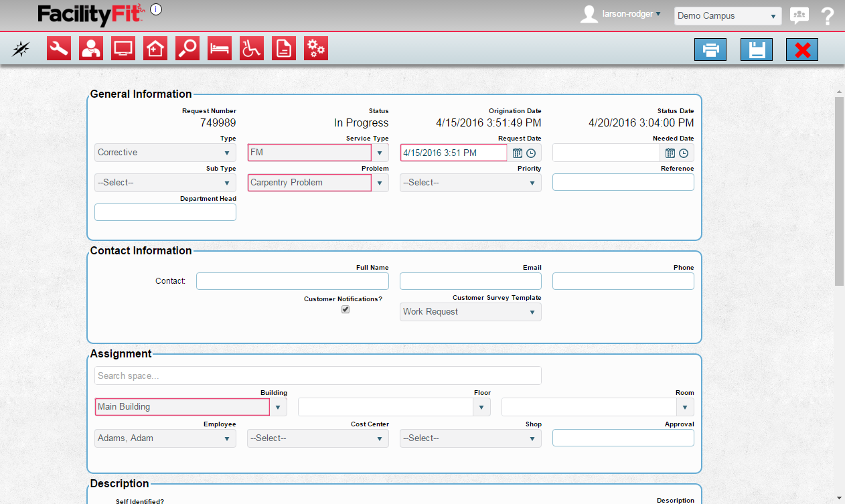Image resolution: width=845 pixels, height=504 pixels.
Task: Click the wrench work request icon
Action: (59, 48)
